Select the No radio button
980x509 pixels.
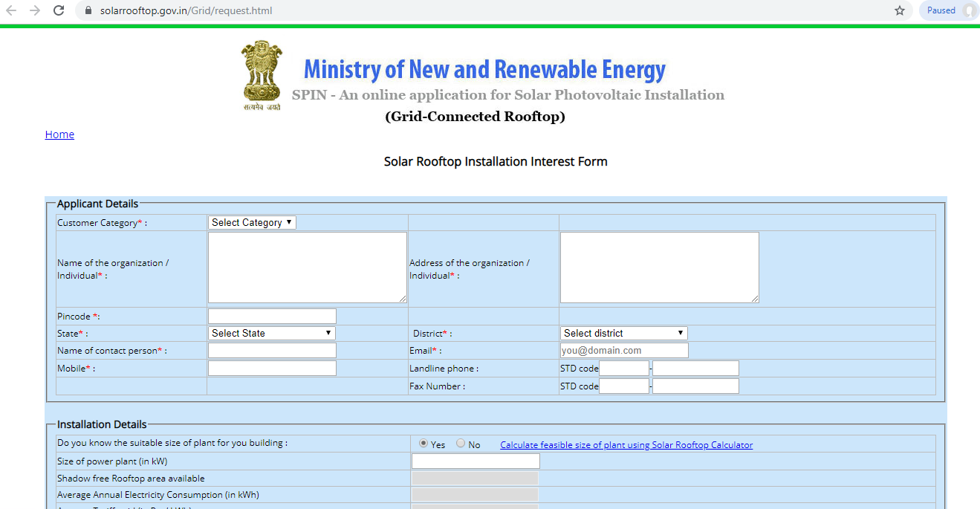[461, 444]
